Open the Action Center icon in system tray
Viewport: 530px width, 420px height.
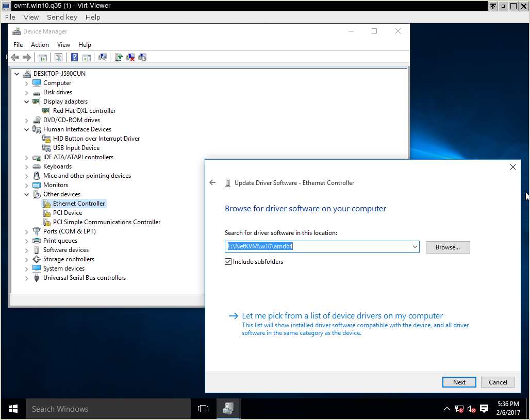click(x=484, y=408)
